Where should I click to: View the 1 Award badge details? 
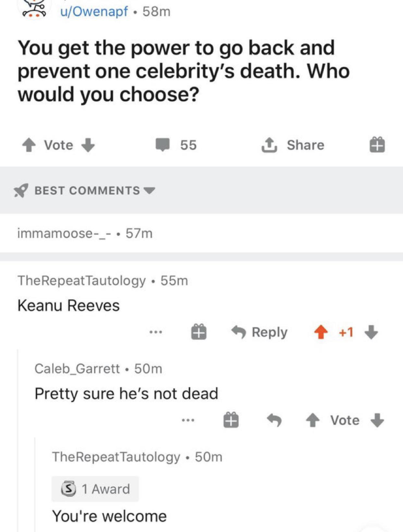95,489
